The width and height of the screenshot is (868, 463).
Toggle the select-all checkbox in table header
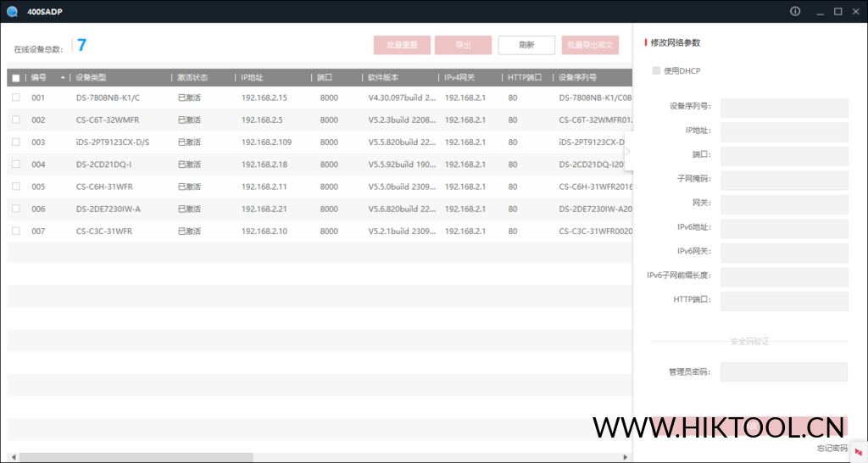point(16,78)
